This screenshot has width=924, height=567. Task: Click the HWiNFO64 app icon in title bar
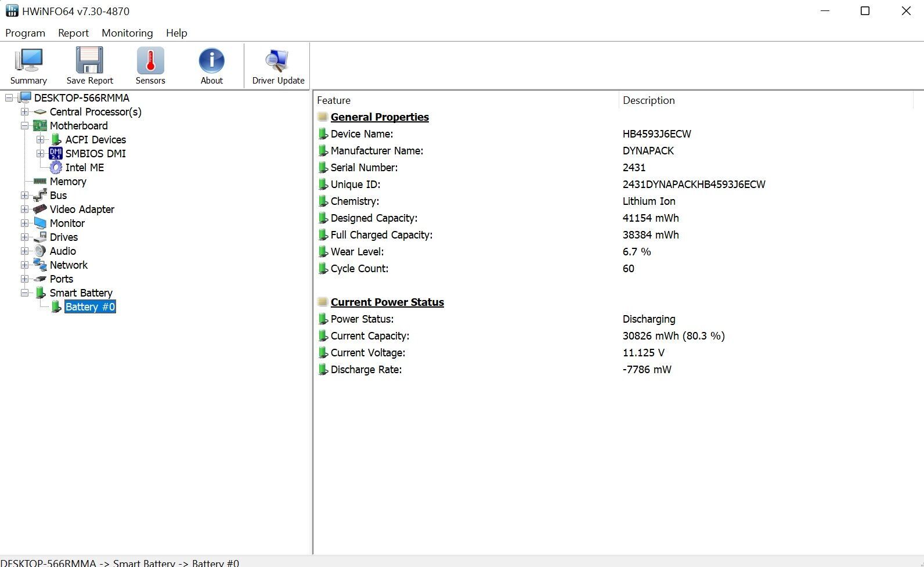[x=12, y=11]
